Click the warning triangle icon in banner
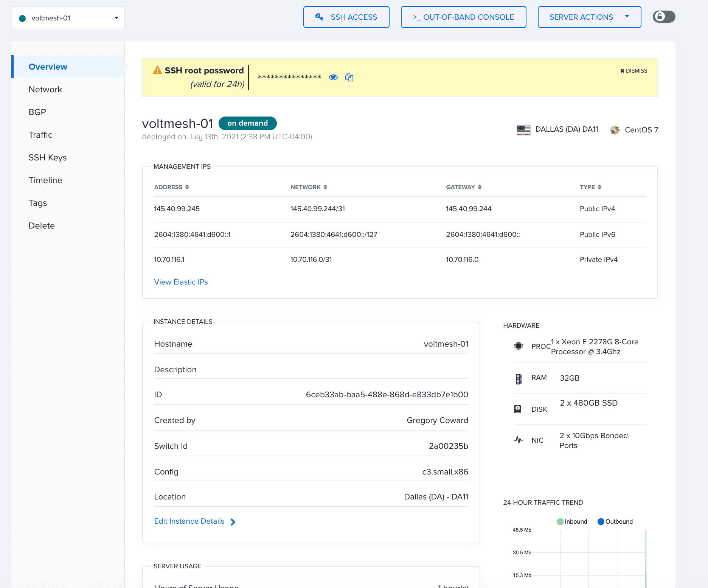This screenshot has width=708, height=588. click(x=157, y=70)
